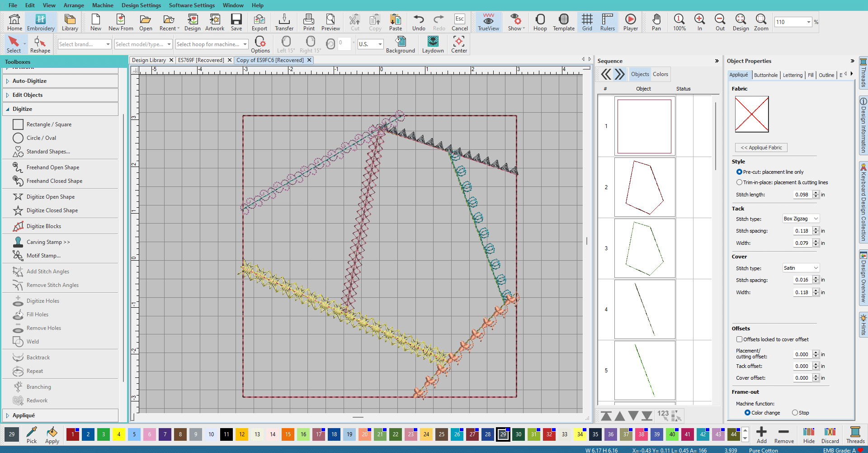
Task: Open the vertical Design Information side tab
Action: (863, 125)
